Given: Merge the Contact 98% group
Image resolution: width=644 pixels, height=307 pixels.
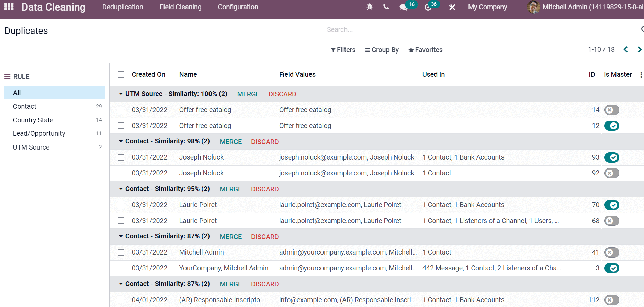Looking at the screenshot, I should click(231, 142).
